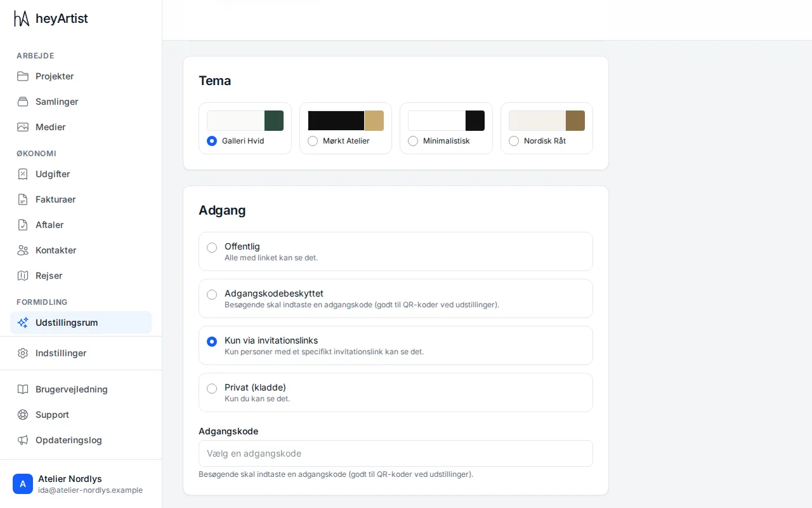Open the Fakturaer section
Image resolution: width=812 pixels, height=508 pixels.
(81, 199)
